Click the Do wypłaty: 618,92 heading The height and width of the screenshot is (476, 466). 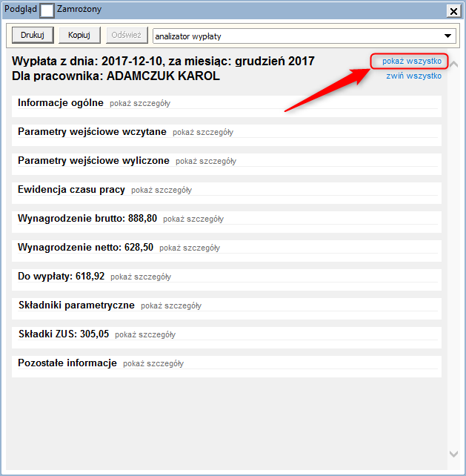[61, 276]
